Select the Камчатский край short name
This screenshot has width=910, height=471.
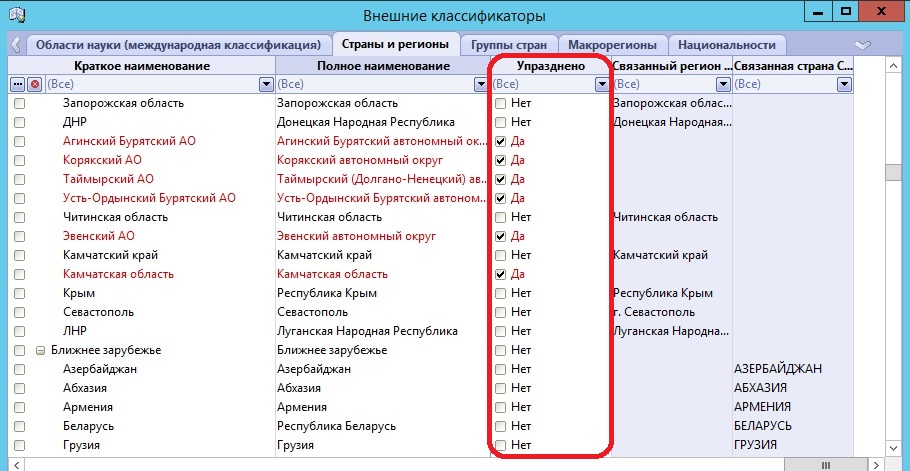tap(110, 255)
